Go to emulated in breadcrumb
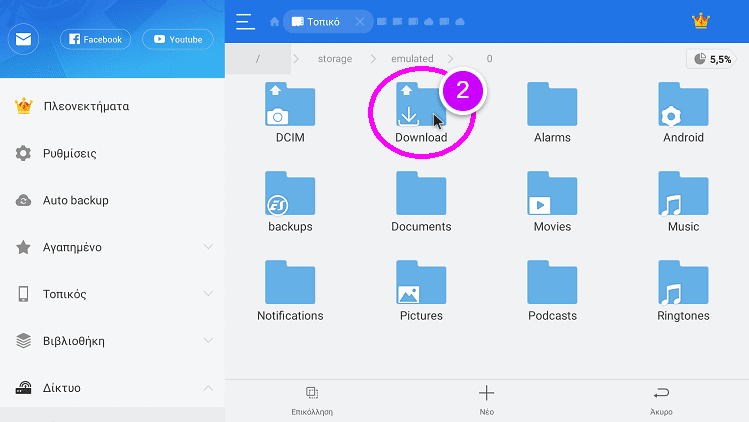The image size is (749, 422). (x=412, y=59)
